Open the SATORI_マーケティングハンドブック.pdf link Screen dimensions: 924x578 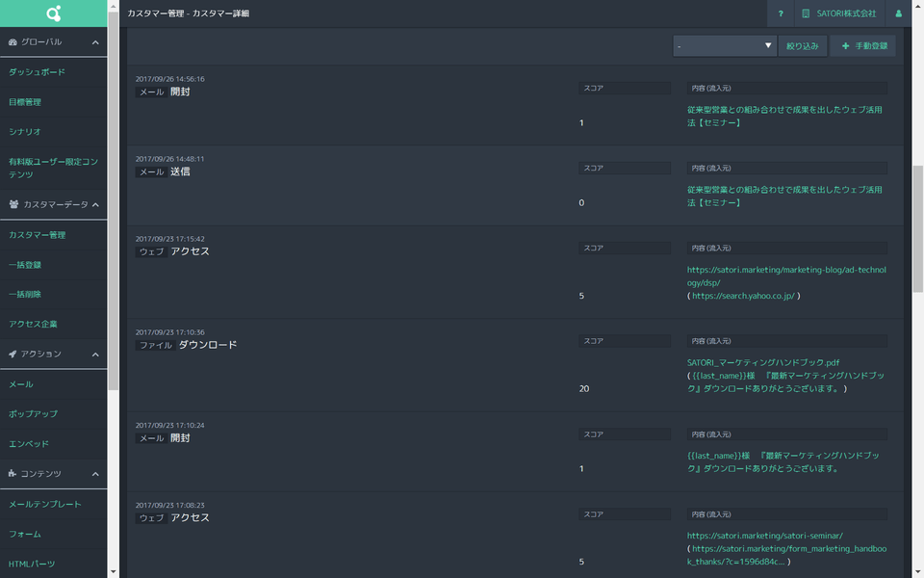pyautogui.click(x=760, y=361)
